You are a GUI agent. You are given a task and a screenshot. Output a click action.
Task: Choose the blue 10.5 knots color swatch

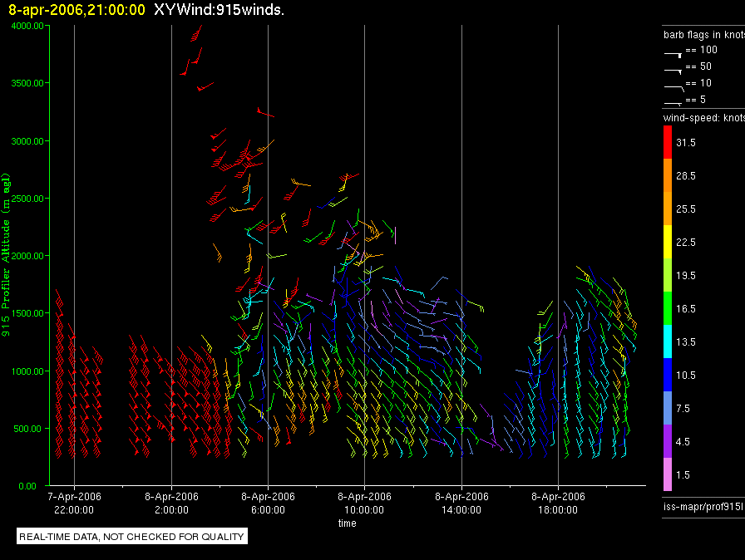(x=667, y=375)
